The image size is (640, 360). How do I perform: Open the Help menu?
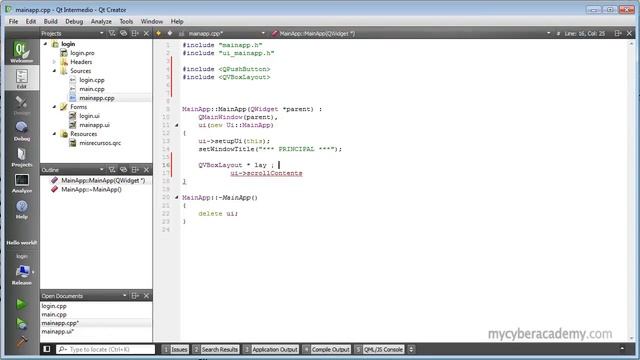tap(177, 21)
